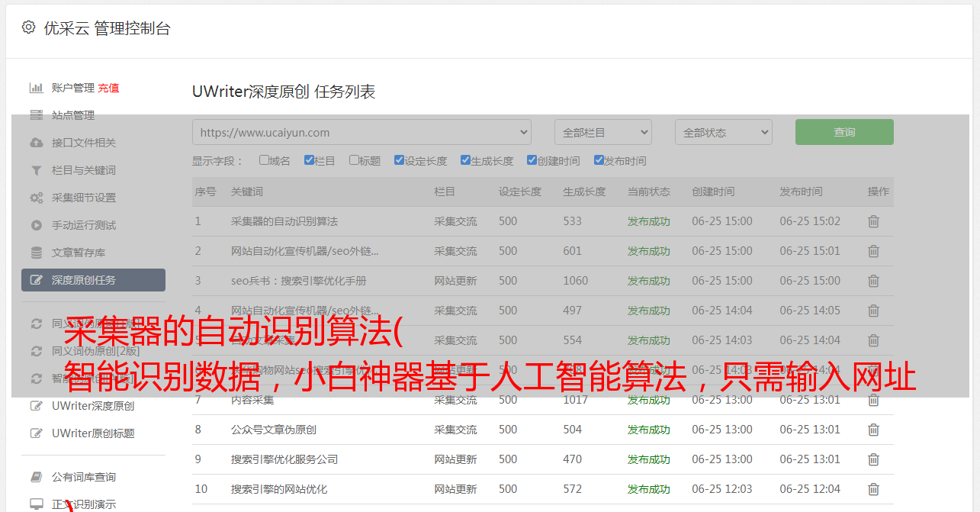Click publish time 06-25 15:02
980x512 pixels.
pos(810,221)
